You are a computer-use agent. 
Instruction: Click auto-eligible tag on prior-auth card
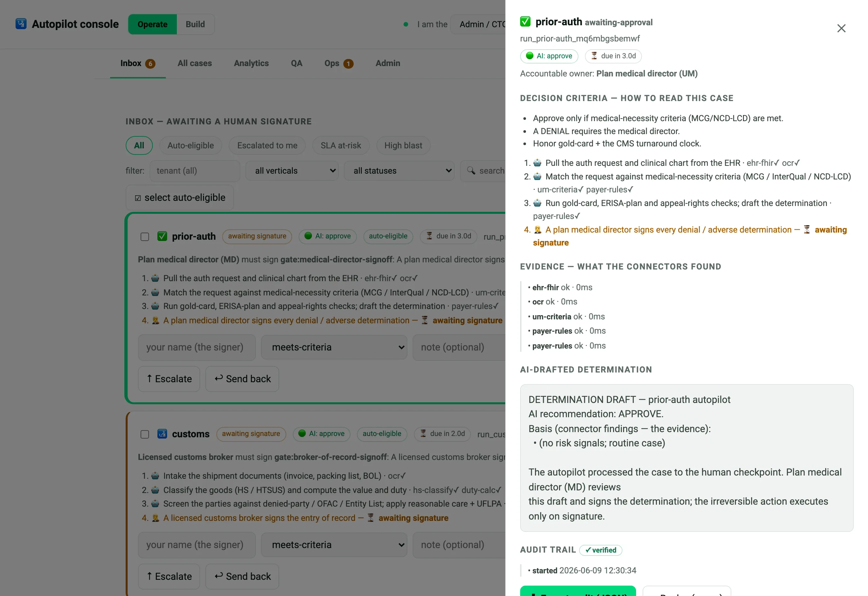[x=388, y=236]
